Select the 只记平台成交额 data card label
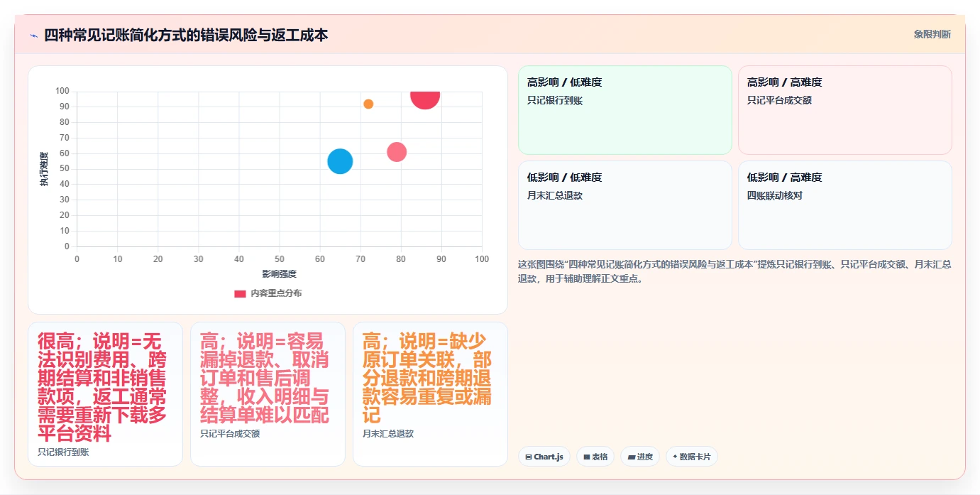This screenshot has width=980, height=495. point(230,433)
